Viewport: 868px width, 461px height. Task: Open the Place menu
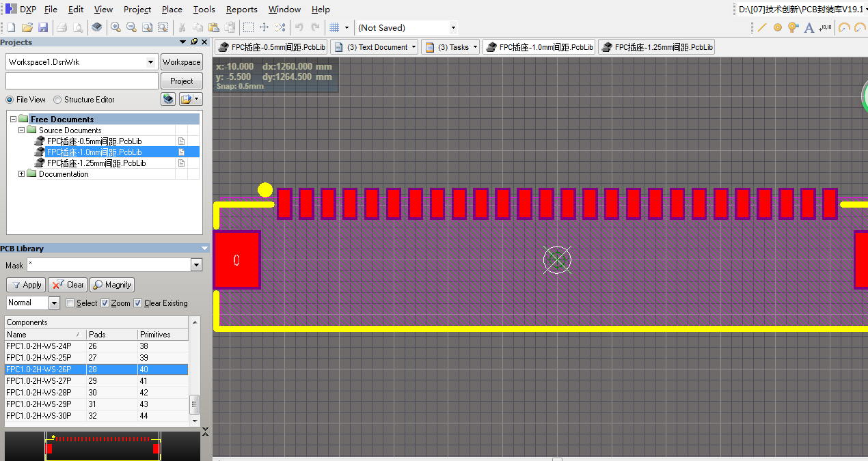pyautogui.click(x=172, y=9)
